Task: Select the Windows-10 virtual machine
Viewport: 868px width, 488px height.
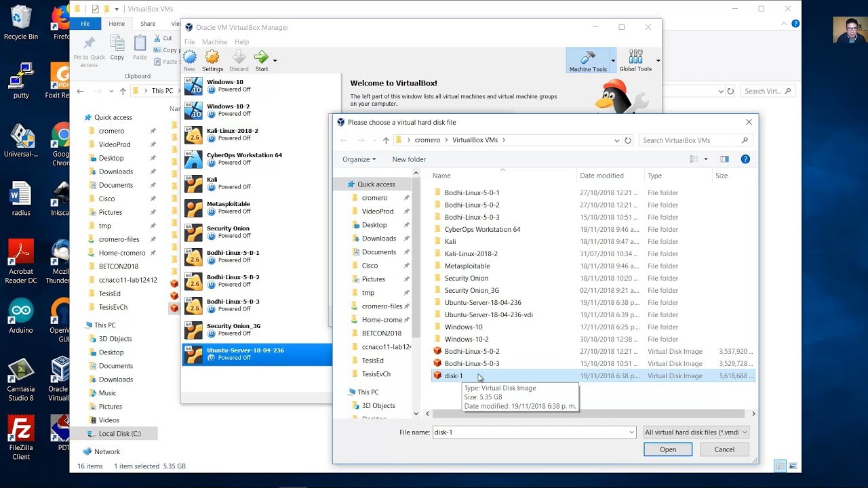Action: [257, 85]
